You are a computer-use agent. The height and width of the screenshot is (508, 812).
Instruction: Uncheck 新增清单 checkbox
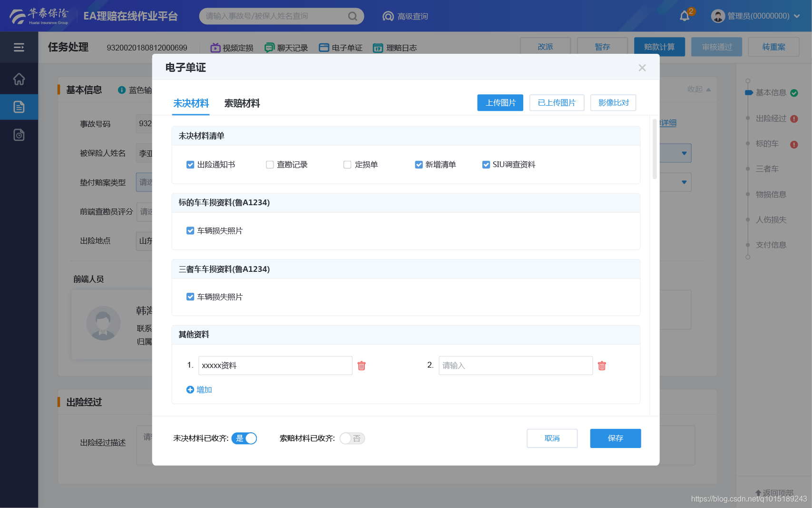[419, 165]
